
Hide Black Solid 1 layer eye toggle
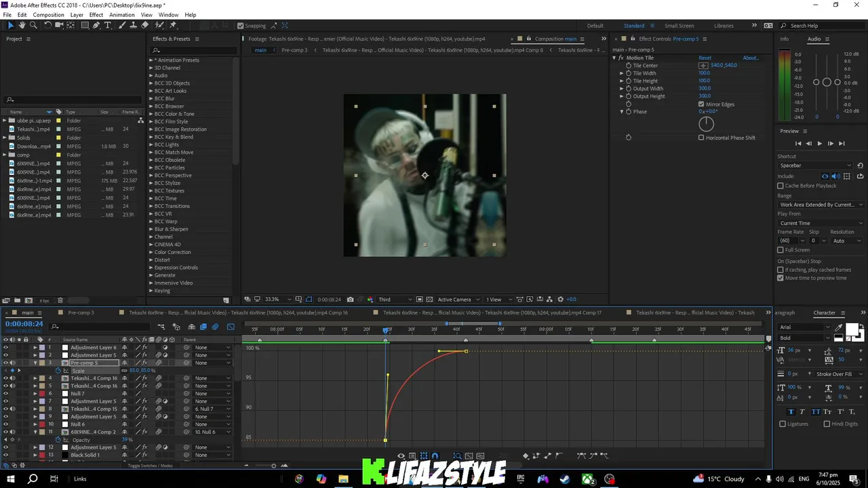tap(5, 455)
